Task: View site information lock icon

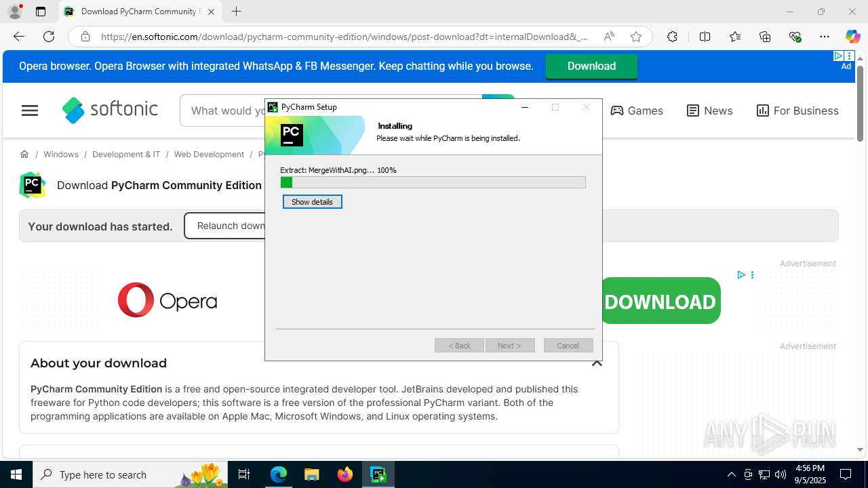Action: [85, 37]
